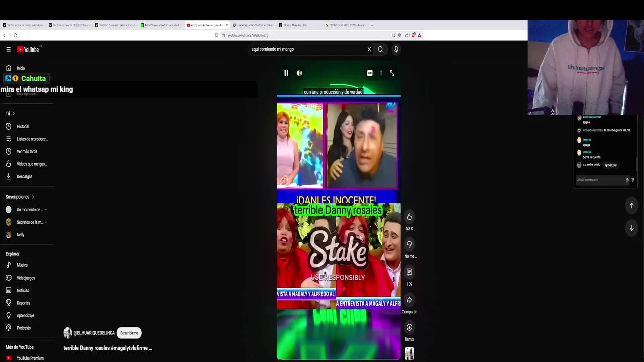Open the YouTube hamburger guide menu
The height and width of the screenshot is (362, 644).
click(9, 49)
